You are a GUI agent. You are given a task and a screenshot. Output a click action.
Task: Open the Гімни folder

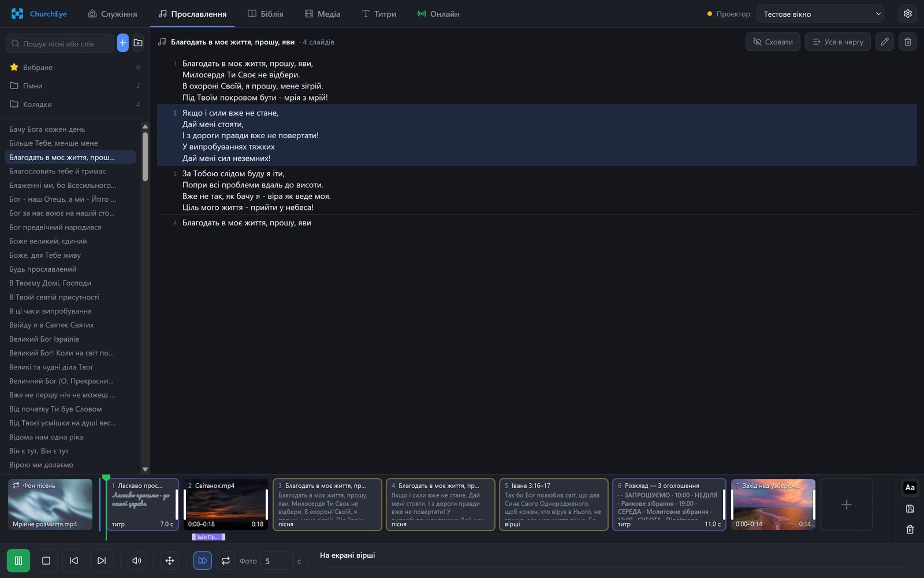pyautogui.click(x=75, y=86)
